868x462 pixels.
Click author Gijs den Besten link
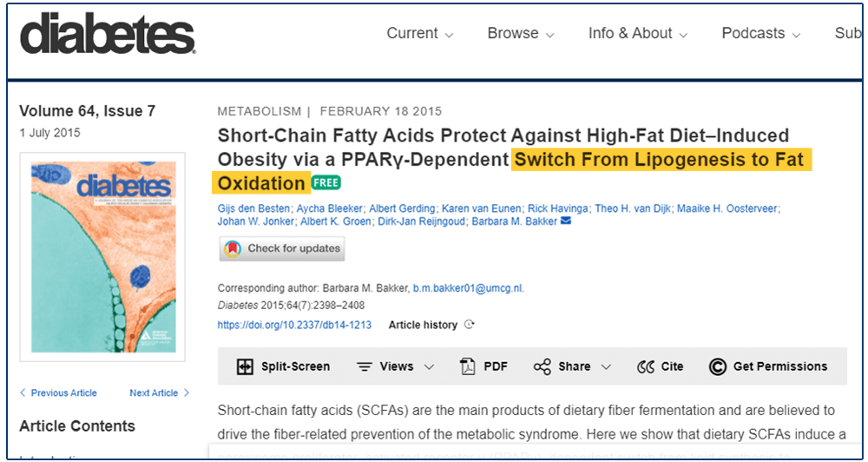254,208
